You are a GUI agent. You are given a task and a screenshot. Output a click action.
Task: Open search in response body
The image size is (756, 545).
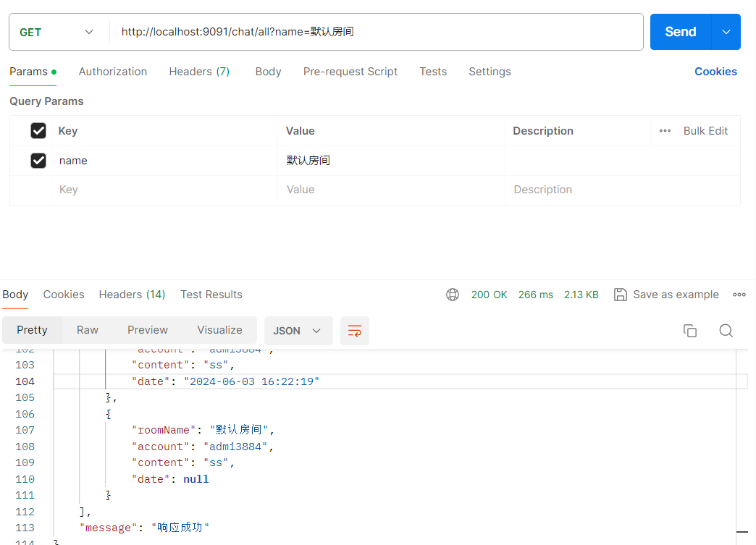(726, 331)
